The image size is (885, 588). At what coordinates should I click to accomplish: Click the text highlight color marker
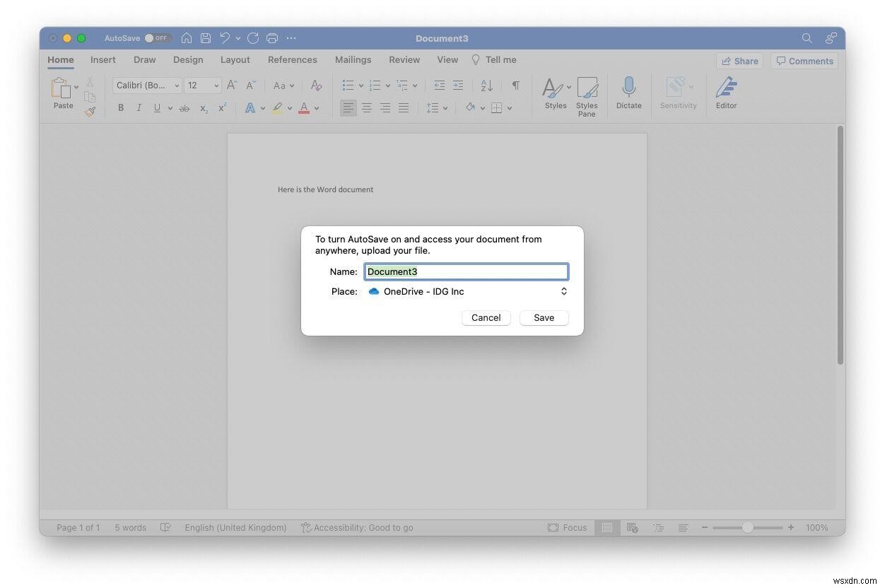click(276, 108)
